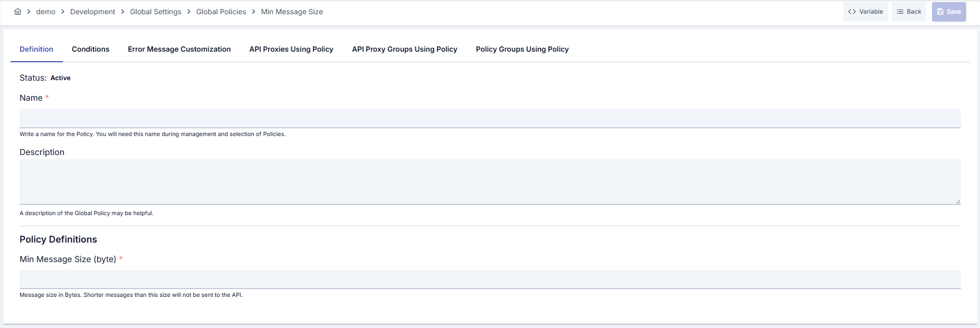Open API Proxies Using Policy tab
The height and width of the screenshot is (328, 980).
(291, 49)
